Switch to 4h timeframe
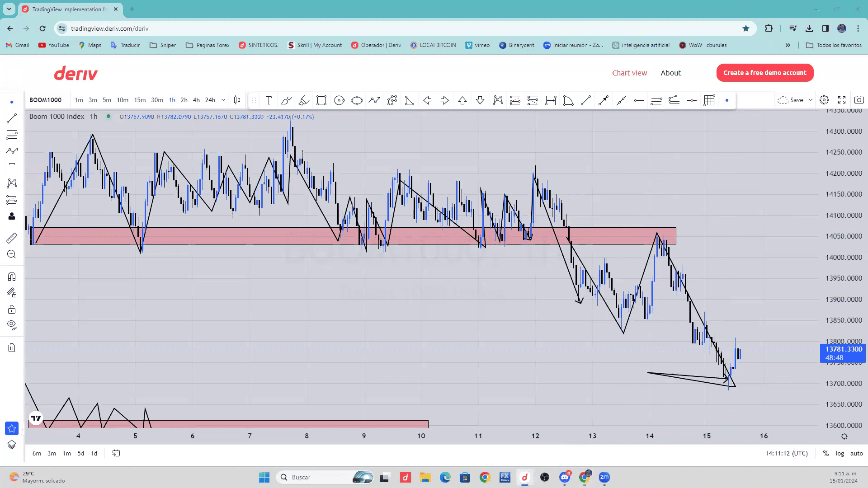868x488 pixels. point(196,100)
